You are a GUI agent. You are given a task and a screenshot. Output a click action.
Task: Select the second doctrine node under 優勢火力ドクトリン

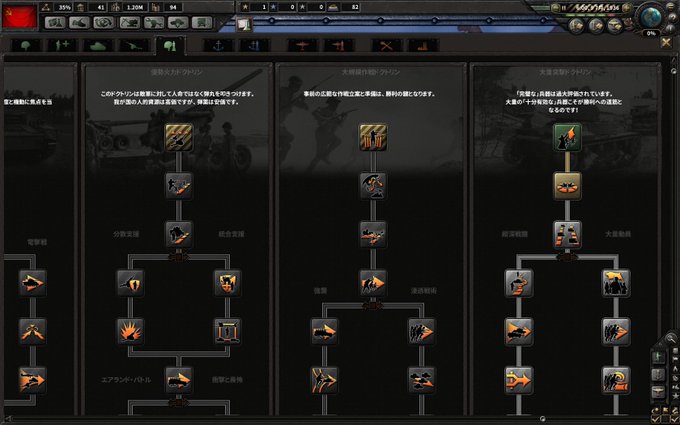tap(179, 186)
